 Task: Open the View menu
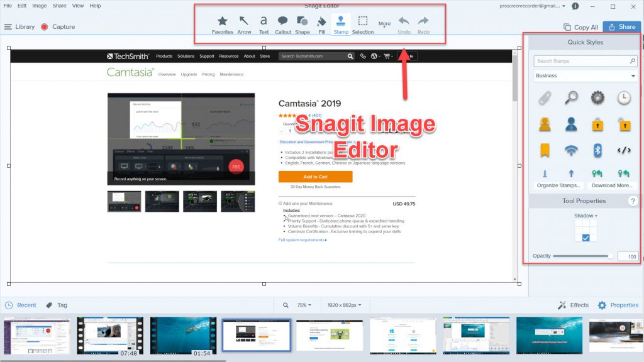pos(77,6)
